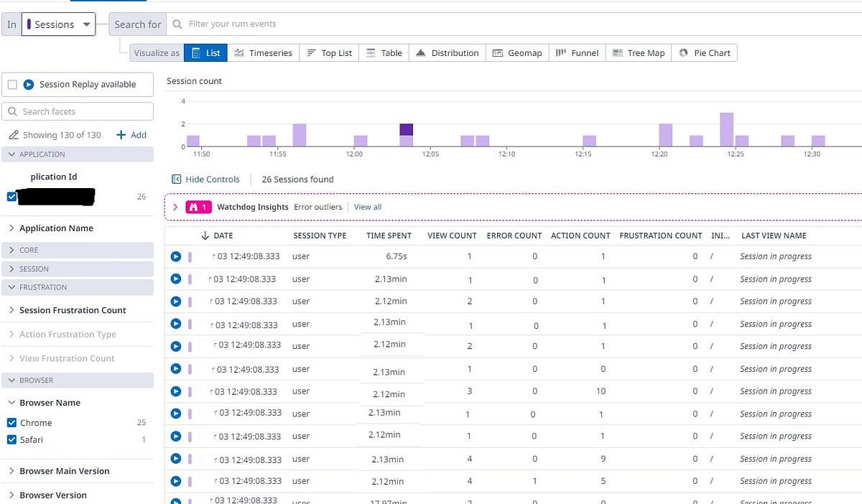Image resolution: width=862 pixels, height=504 pixels.
Task: Play the first session replay
Action: 175,256
